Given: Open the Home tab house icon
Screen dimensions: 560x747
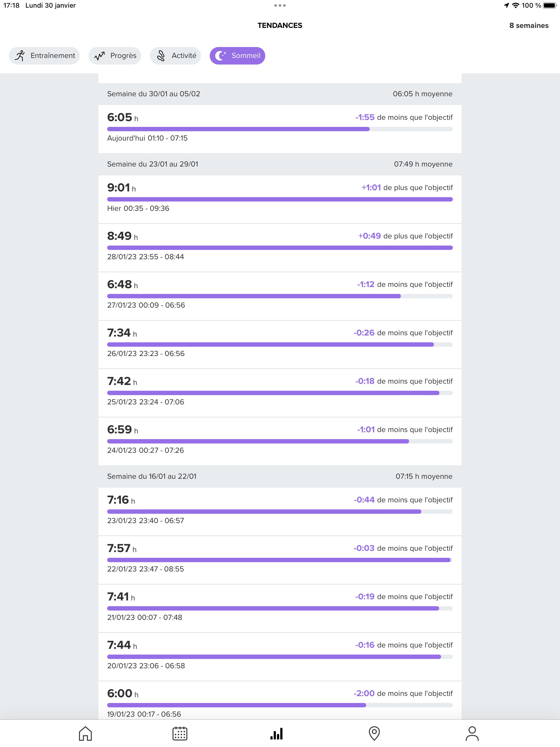Looking at the screenshot, I should tap(85, 734).
